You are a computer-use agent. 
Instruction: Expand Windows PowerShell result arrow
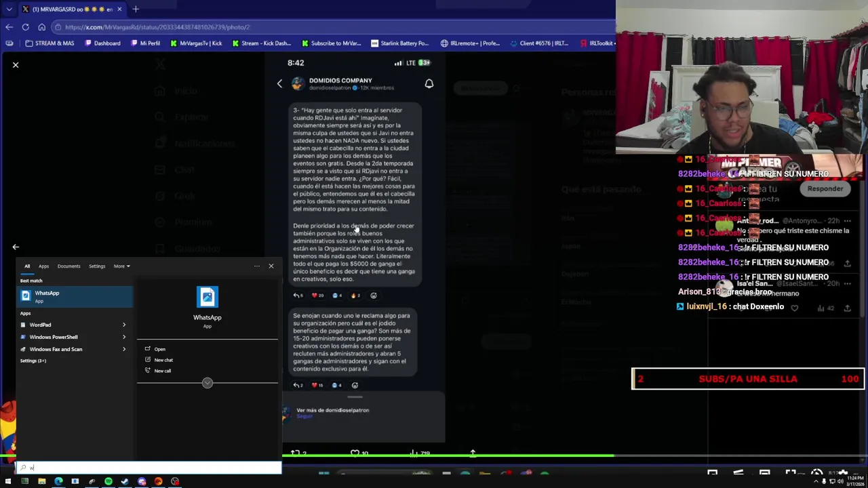[x=124, y=337]
